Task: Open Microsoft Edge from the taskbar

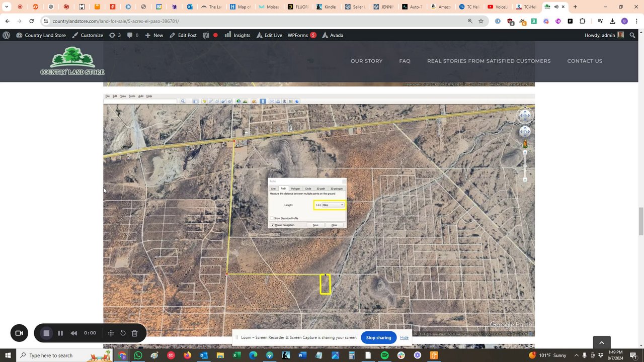Action: pyautogui.click(x=253, y=355)
